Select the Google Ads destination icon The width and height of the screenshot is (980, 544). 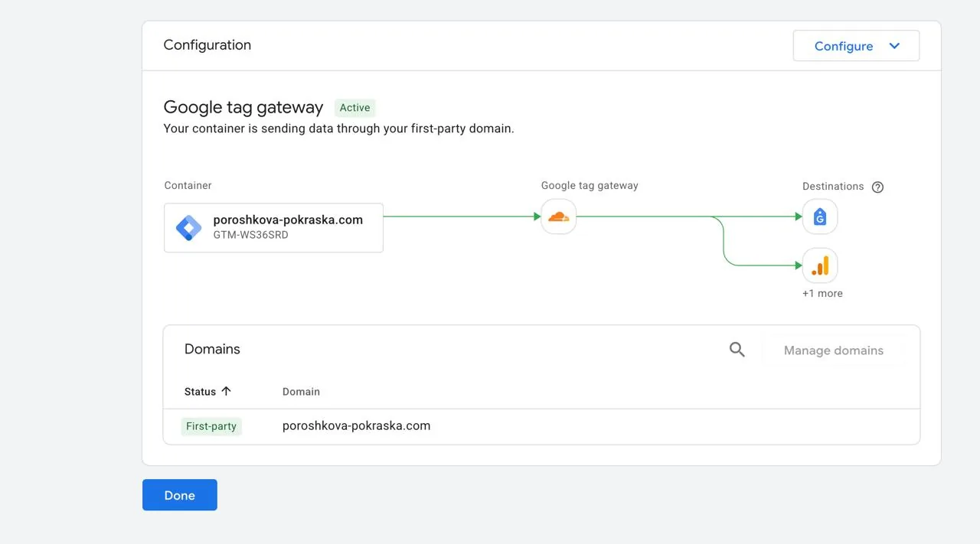click(x=820, y=217)
